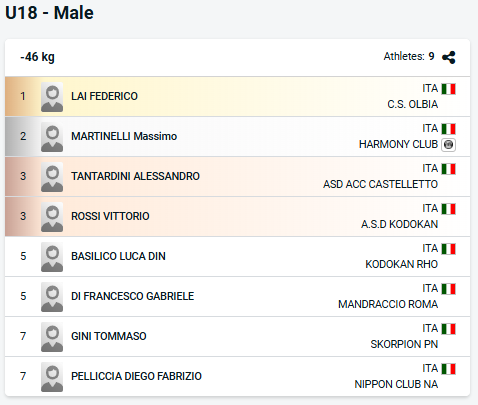Click Pelliccia Diego Fabrizio's avatar icon
The width and height of the screenshot is (478, 405).
(x=52, y=377)
